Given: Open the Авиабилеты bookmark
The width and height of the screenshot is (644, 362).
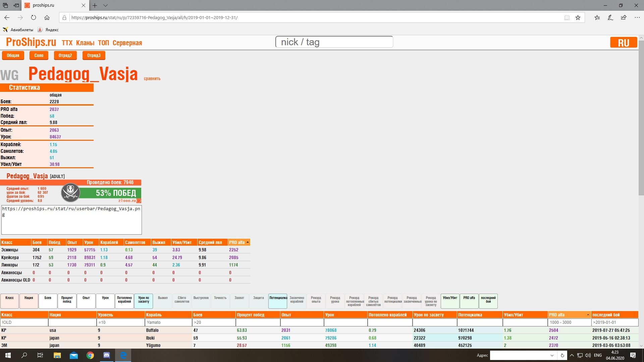Looking at the screenshot, I should pos(18,30).
